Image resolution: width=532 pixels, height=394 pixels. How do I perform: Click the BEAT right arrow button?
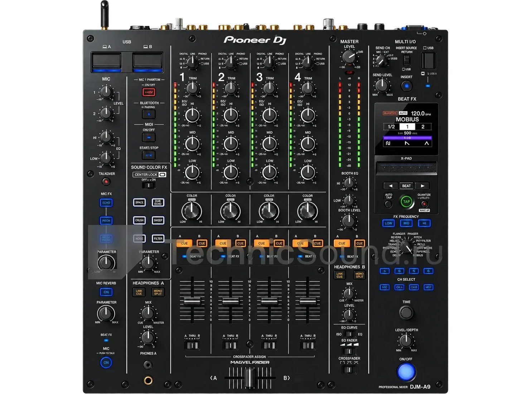pos(422,186)
